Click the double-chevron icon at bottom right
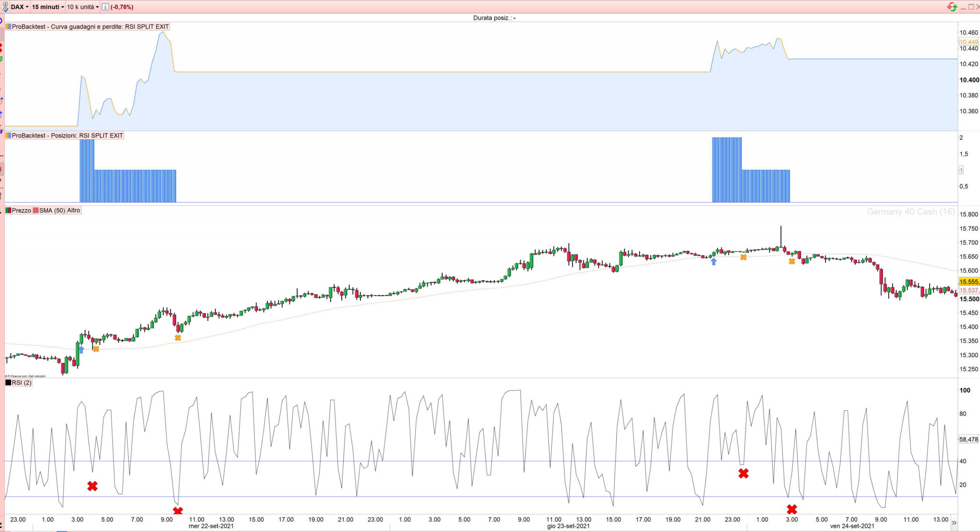This screenshot has width=980, height=532. (x=954, y=523)
